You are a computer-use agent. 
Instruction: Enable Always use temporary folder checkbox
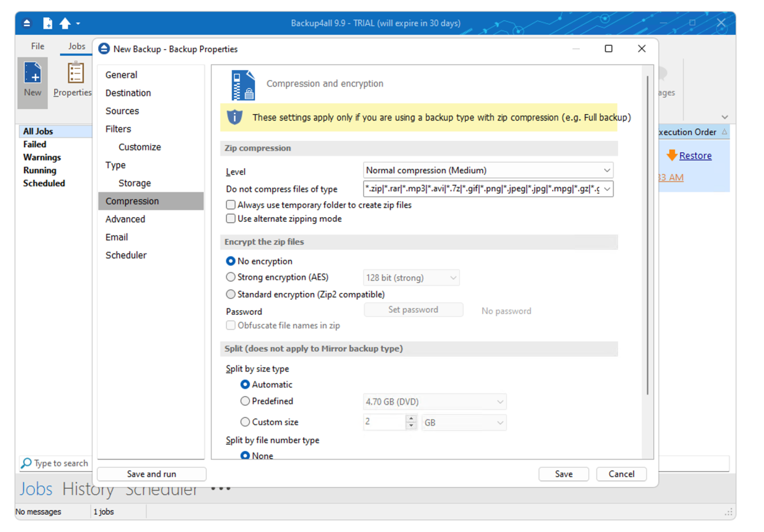pos(231,205)
